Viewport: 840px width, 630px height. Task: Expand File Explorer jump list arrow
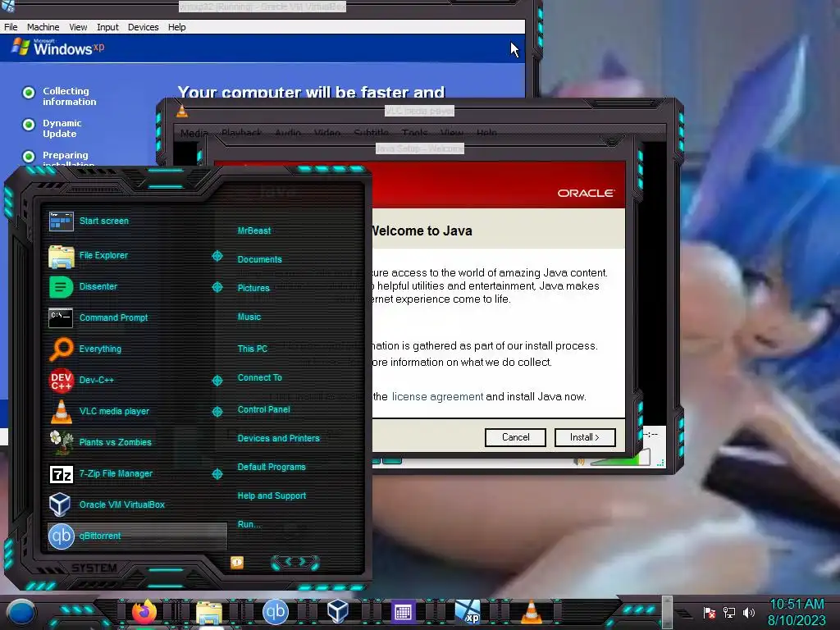click(x=217, y=256)
